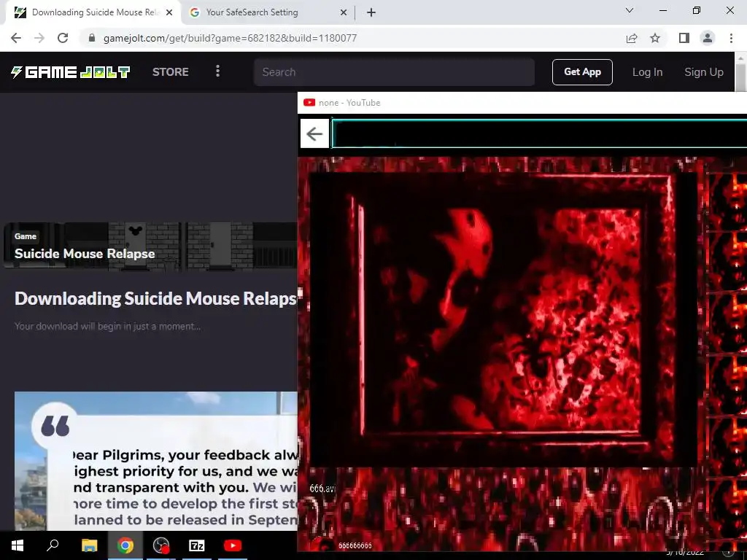The image size is (747, 560).
Task: Click the Get App button
Action: [x=582, y=72]
